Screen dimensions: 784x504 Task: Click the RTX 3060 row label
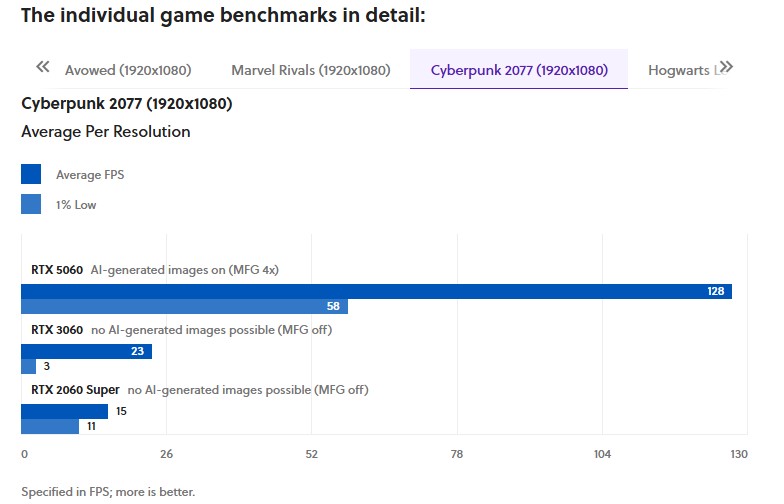point(57,330)
